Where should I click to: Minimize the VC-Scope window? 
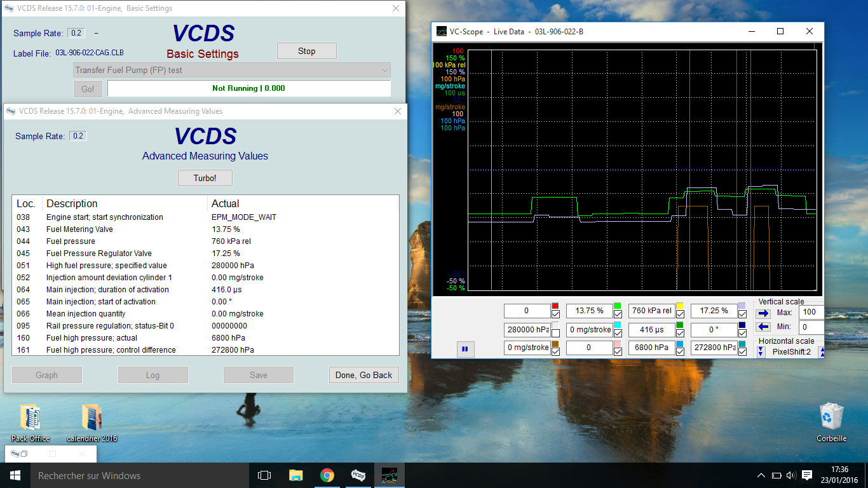(752, 31)
